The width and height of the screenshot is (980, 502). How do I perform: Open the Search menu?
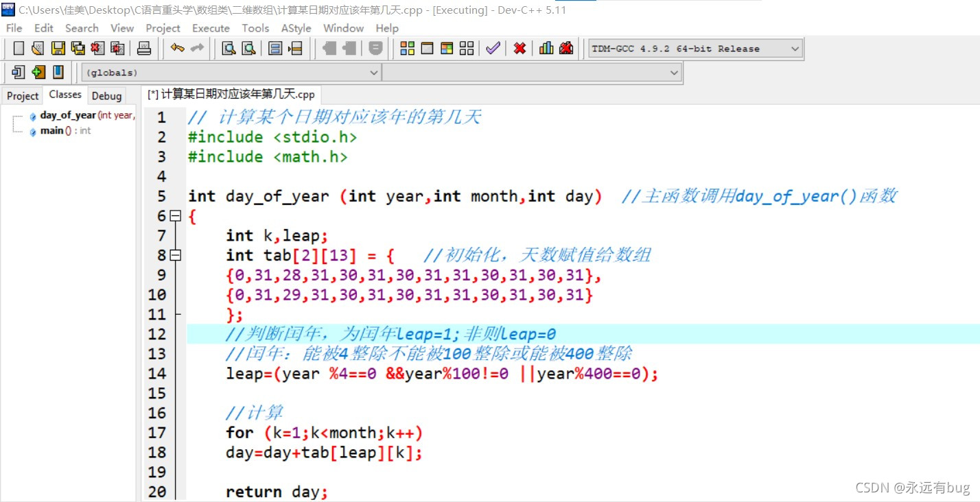(x=82, y=28)
